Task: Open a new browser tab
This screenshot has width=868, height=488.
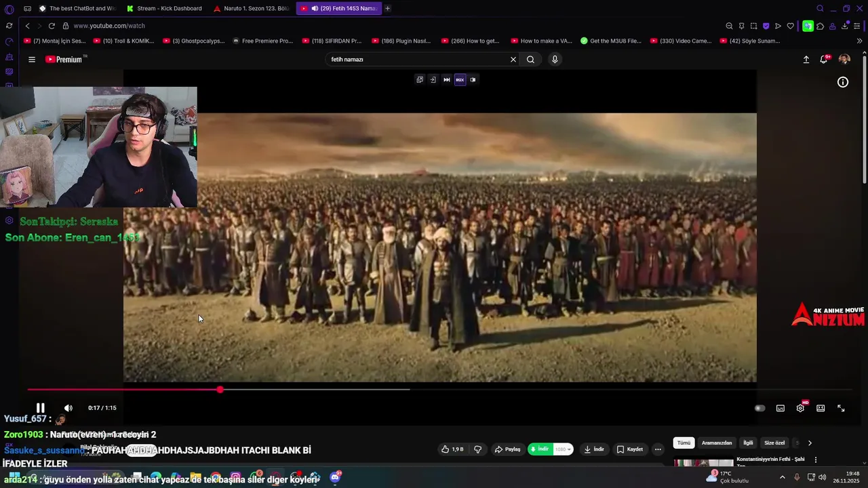Action: (x=388, y=8)
